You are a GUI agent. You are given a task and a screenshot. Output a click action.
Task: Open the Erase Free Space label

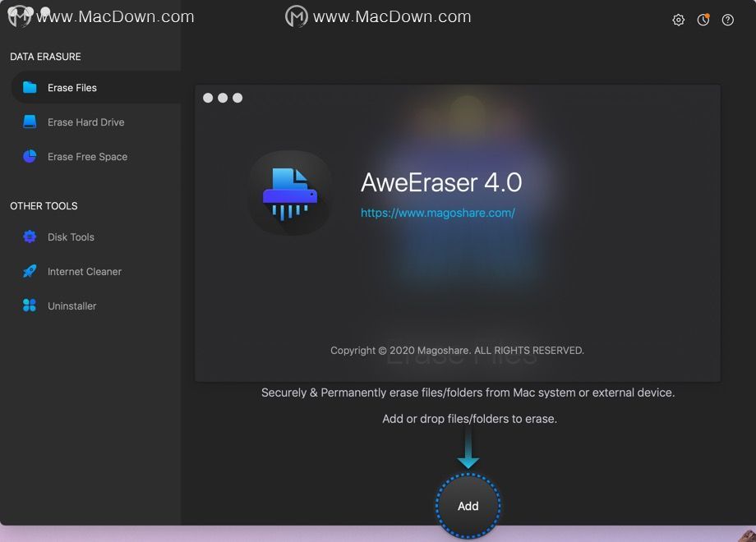pyautogui.click(x=87, y=157)
